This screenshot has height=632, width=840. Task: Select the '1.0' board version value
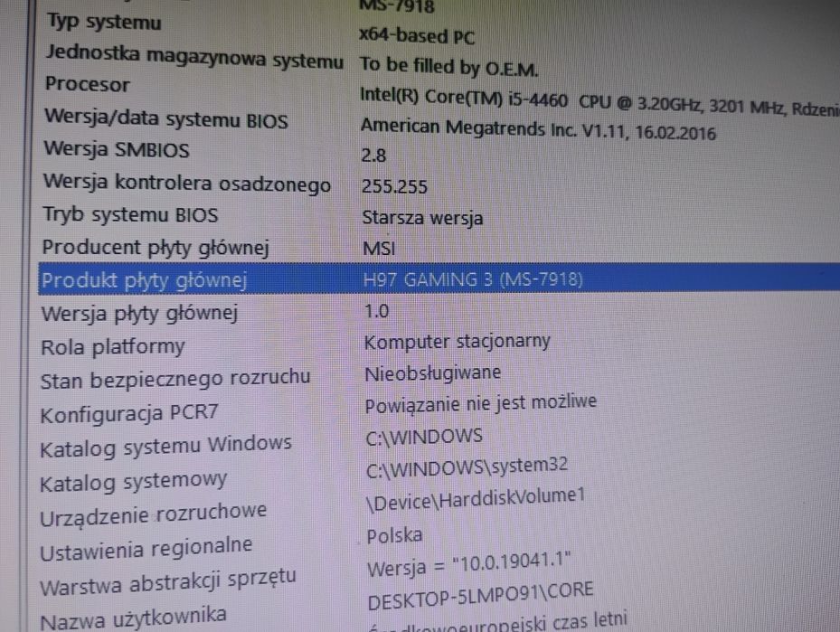[377, 311]
